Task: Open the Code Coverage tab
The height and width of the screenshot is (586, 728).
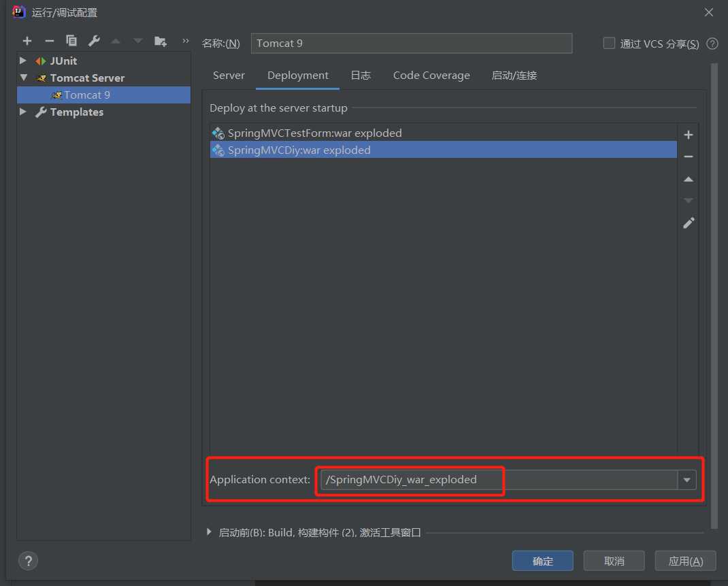Action: [x=431, y=76]
